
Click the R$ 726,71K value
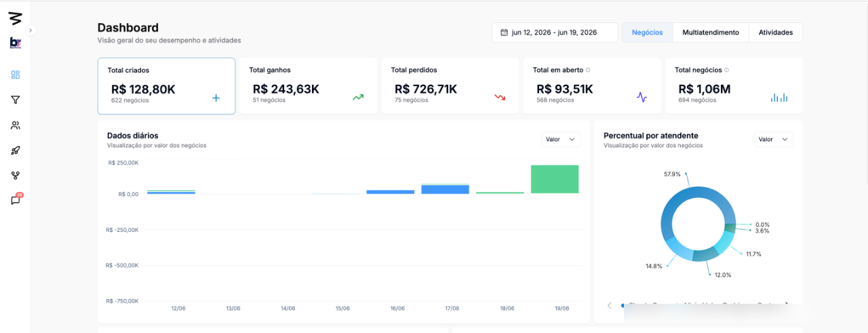pyautogui.click(x=426, y=89)
